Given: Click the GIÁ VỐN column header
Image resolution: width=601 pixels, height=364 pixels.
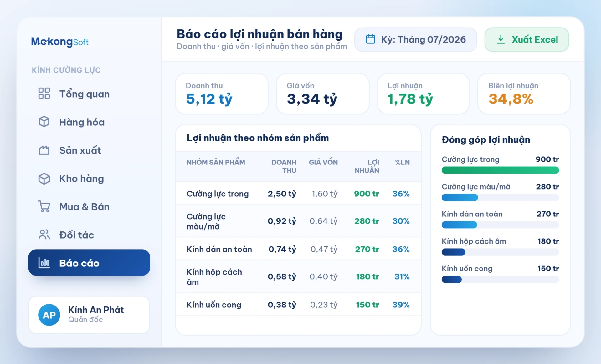Looking at the screenshot, I should (x=323, y=162).
